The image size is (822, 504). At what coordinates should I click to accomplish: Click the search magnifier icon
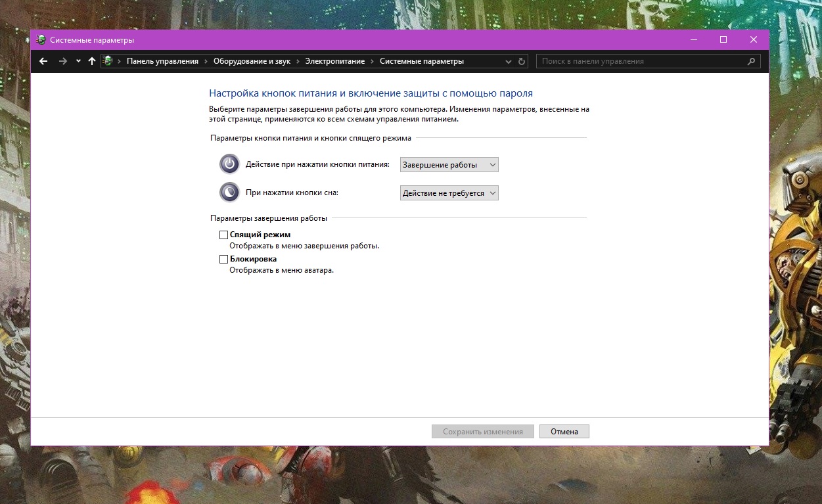click(x=752, y=61)
